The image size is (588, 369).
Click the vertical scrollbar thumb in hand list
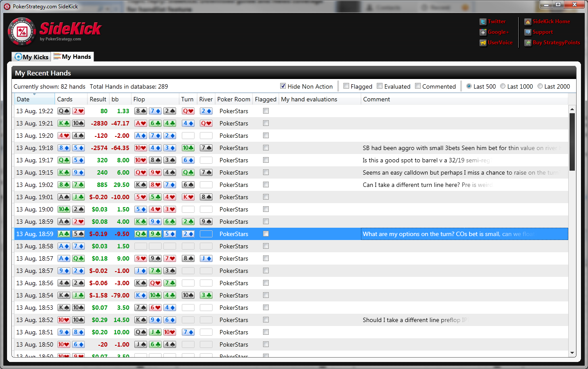(x=572, y=142)
